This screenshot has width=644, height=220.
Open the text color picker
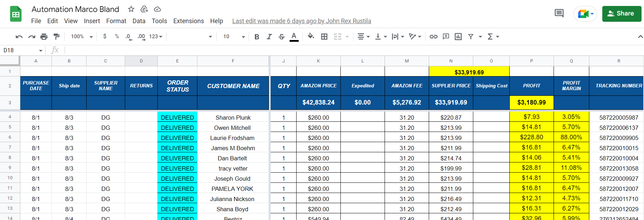click(294, 36)
